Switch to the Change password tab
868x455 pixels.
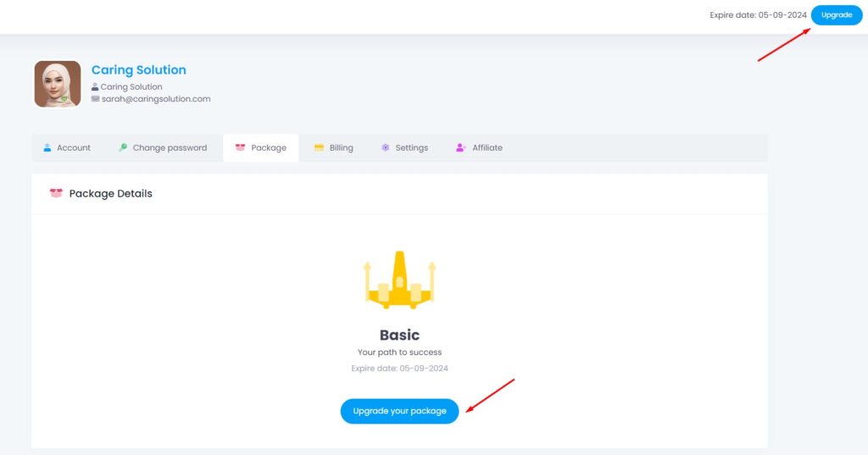tap(163, 147)
